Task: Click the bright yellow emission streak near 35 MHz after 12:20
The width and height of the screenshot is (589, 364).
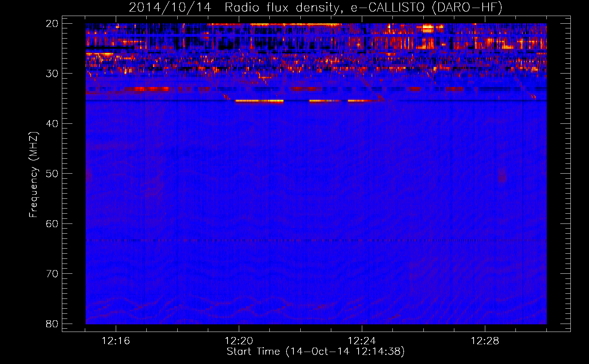Action: [259, 101]
